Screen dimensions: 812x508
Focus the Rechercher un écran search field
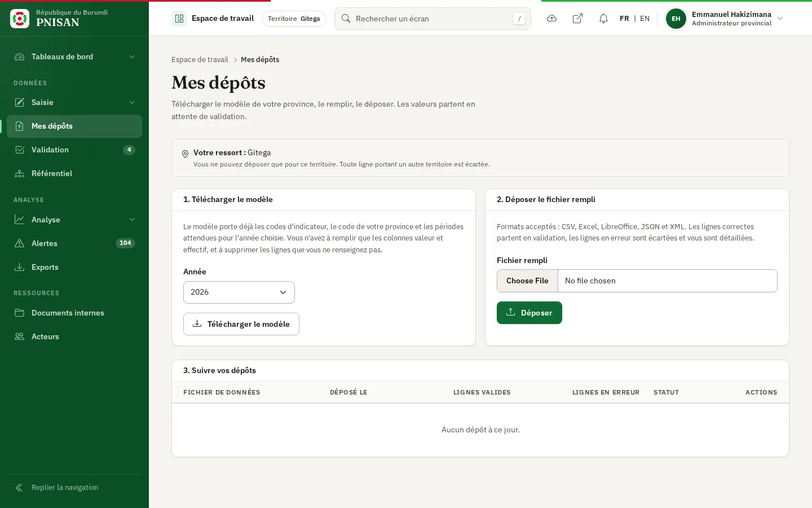click(433, 19)
